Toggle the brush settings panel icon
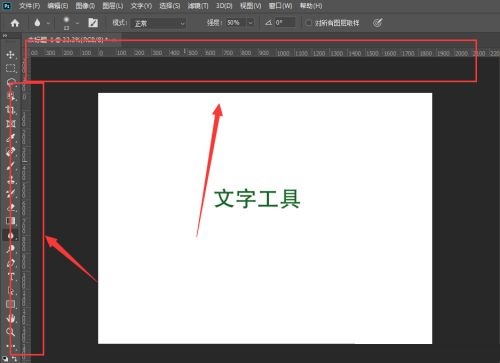 [93, 23]
